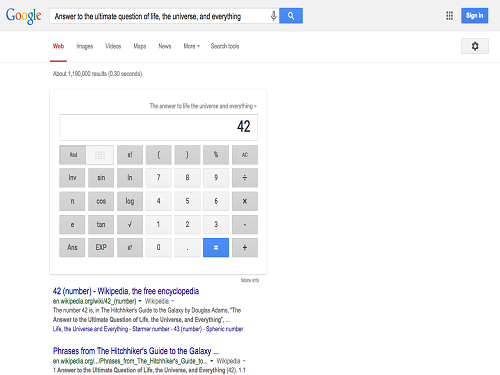Image resolution: width=500 pixels, height=375 pixels.
Task: Open the settings gear icon
Action: 475,46
